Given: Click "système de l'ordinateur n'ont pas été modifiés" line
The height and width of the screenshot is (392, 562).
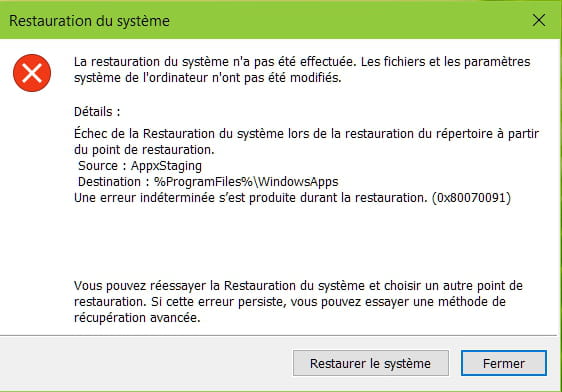Looking at the screenshot, I should pos(208,78).
